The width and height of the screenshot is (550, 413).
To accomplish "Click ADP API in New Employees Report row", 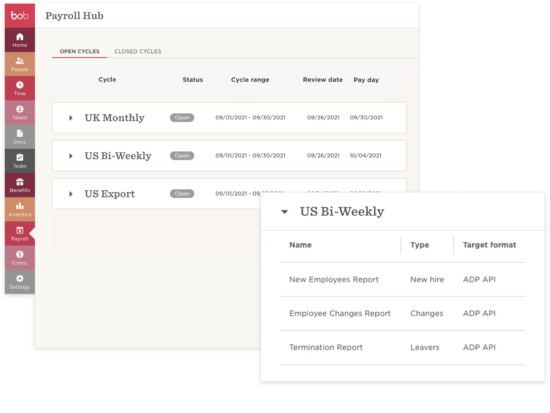I will pos(479,280).
